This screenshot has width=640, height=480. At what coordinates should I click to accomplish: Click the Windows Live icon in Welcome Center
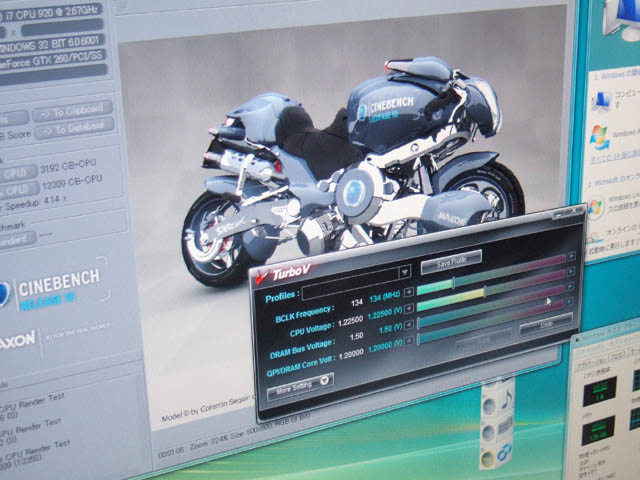coord(595,207)
